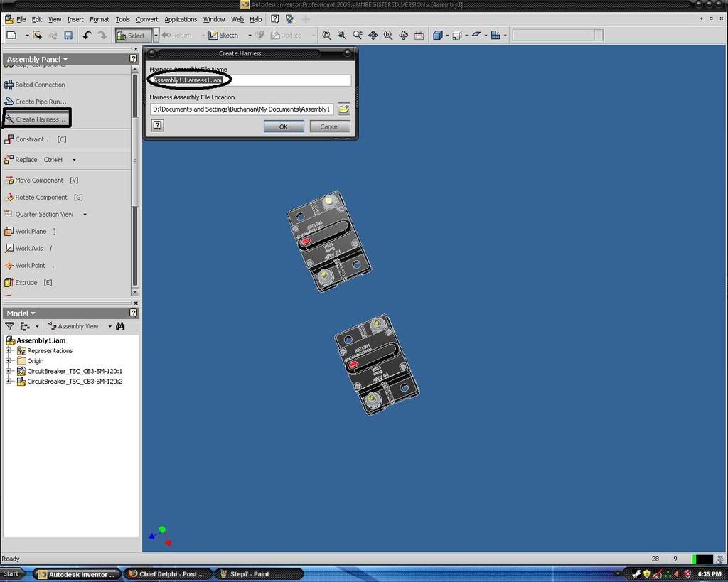Expand the Representations tree node
This screenshot has height=582, width=728.
[x=8, y=350]
